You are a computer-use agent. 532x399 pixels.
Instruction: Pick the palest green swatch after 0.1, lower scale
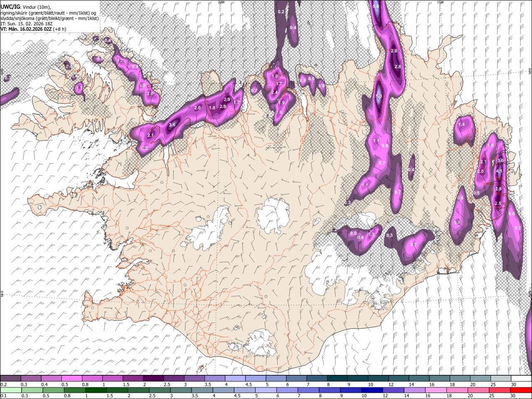[x=10, y=390]
